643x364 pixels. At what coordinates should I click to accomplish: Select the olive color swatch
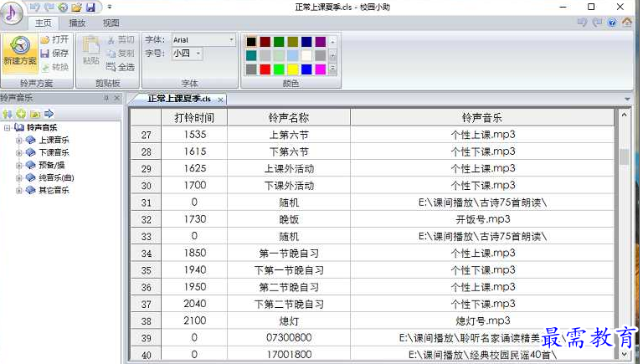point(293,41)
